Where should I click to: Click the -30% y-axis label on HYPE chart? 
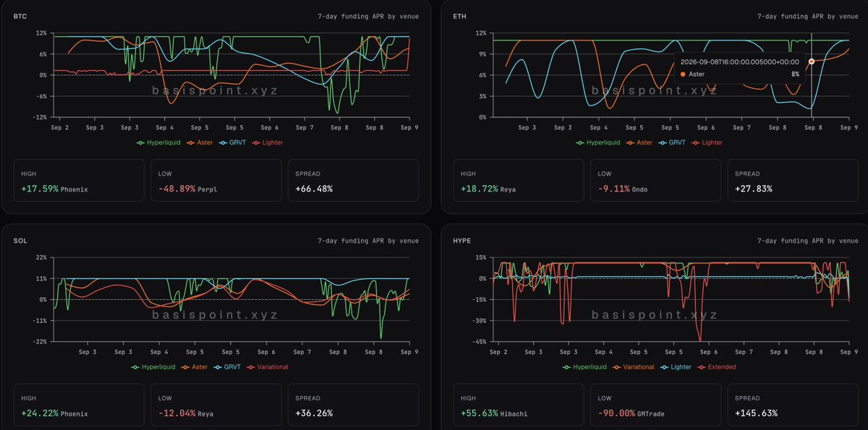tap(479, 321)
